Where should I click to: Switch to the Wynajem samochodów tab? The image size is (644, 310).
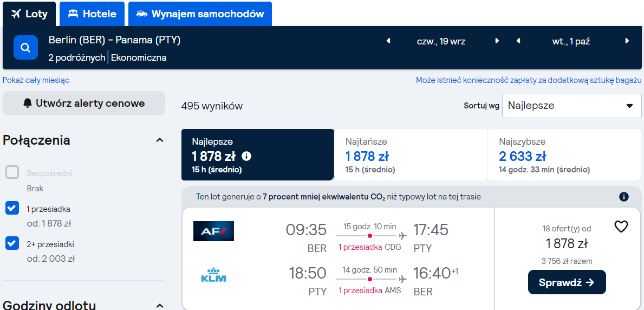(200, 14)
